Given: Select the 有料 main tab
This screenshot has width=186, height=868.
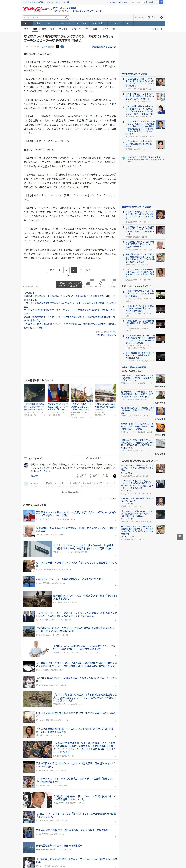Looking at the screenshot, I should (x=128, y=24).
